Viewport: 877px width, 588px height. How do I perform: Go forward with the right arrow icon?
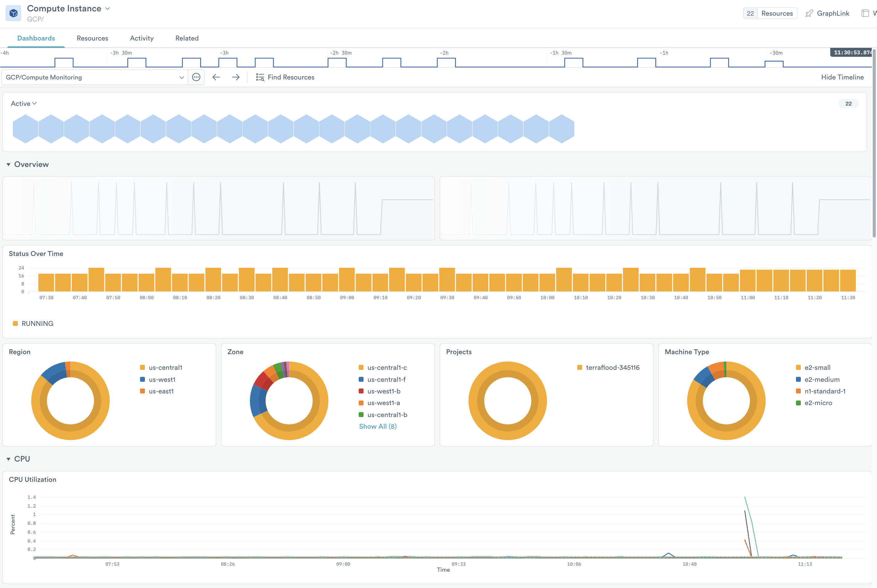(x=236, y=77)
